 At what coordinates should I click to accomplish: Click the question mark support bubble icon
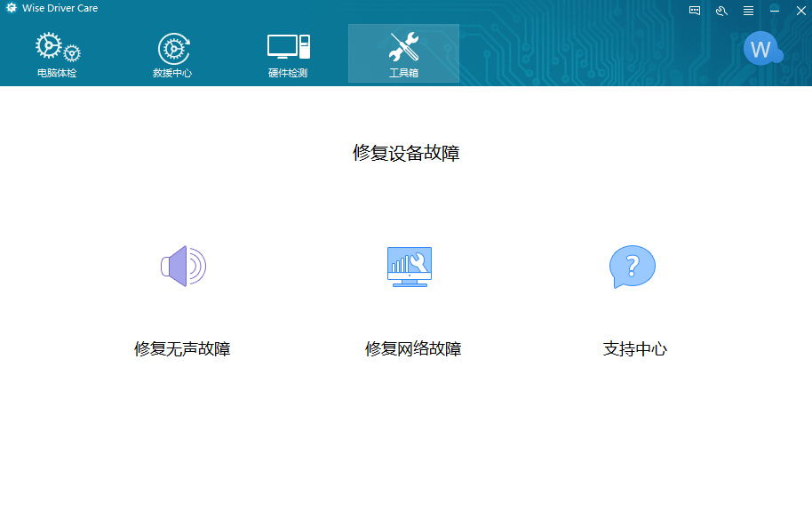point(632,266)
